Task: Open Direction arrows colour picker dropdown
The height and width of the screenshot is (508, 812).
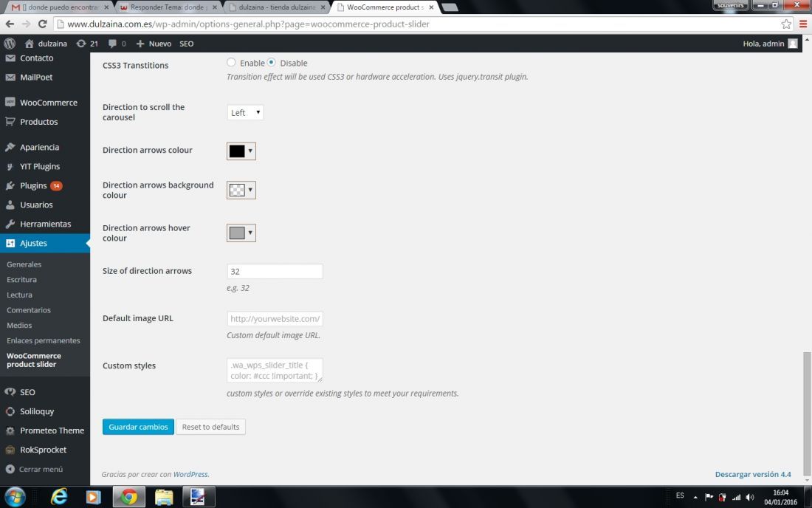Action: 250,151
